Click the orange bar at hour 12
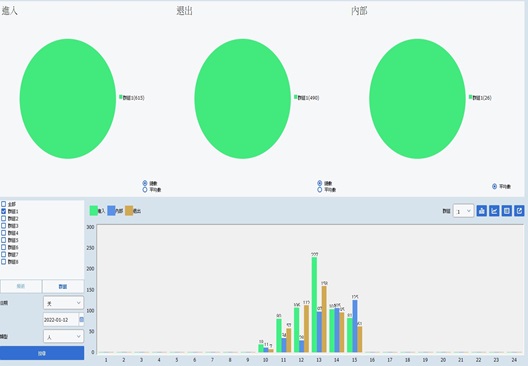Image resolution: width=528 pixels, height=366 pixels. point(306,329)
